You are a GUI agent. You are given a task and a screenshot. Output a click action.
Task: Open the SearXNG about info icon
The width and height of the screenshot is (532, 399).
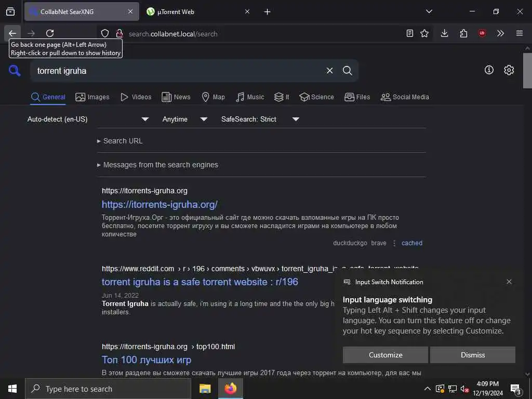[x=489, y=70]
